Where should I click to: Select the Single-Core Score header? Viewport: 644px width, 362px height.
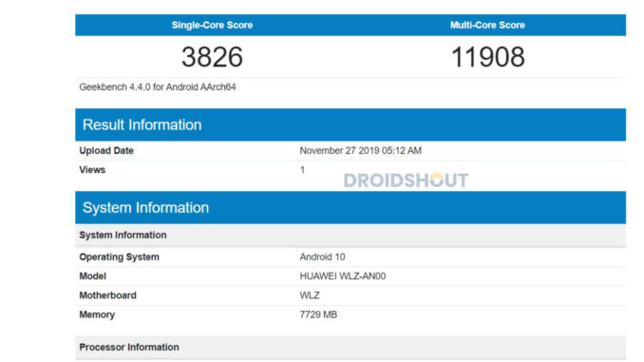[x=212, y=25]
